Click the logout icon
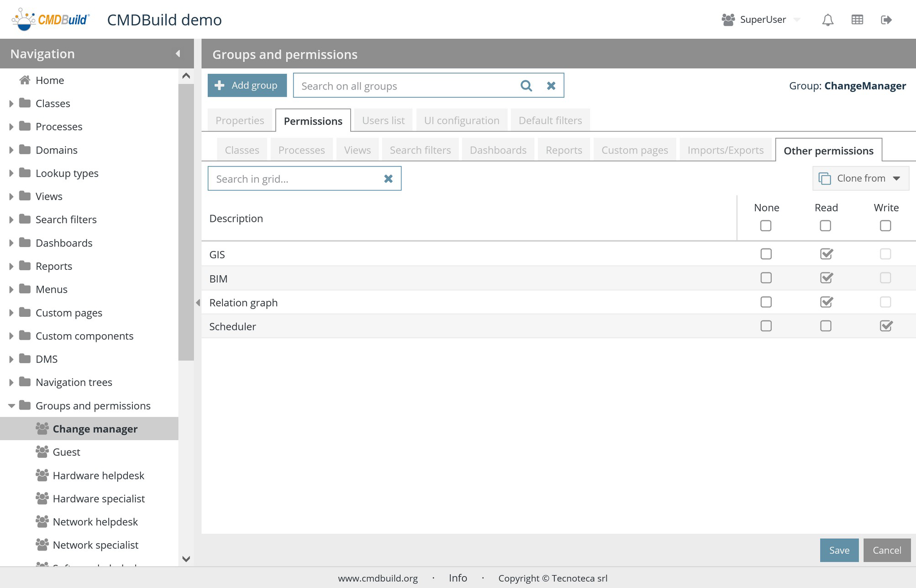Screen dimensions: 916x588 (x=886, y=20)
